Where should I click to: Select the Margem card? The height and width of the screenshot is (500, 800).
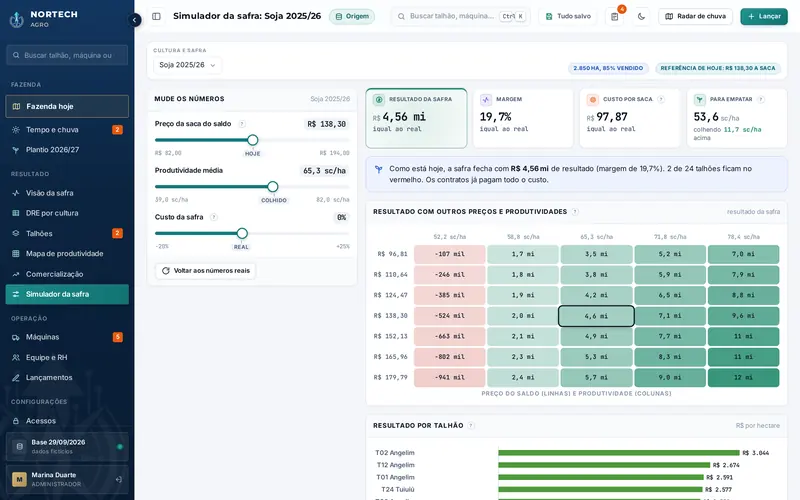(x=523, y=118)
